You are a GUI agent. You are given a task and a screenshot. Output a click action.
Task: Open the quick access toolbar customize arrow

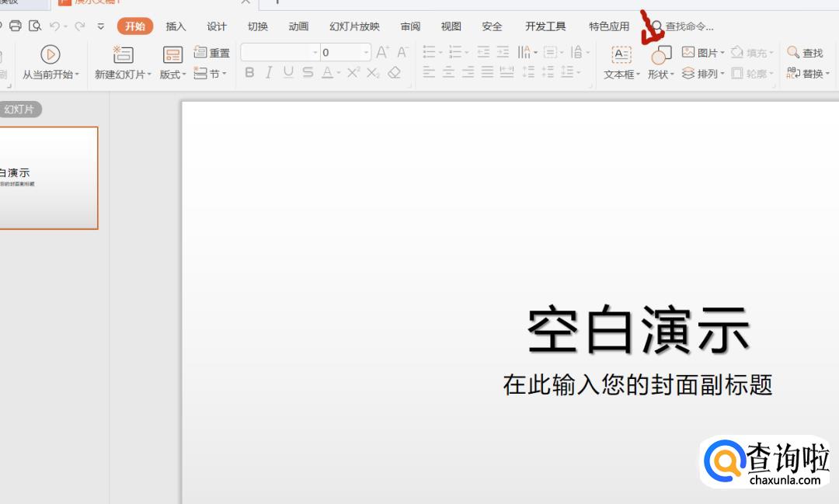pyautogui.click(x=100, y=26)
